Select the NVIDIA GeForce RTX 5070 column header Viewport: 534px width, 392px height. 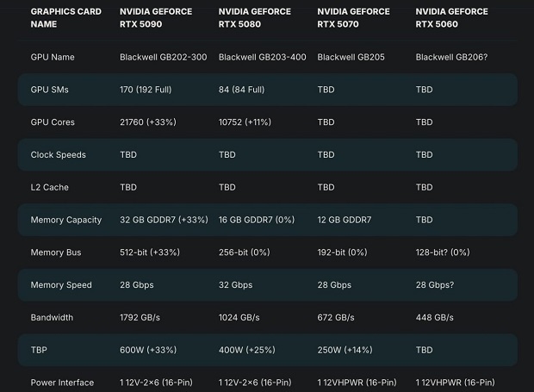pyautogui.click(x=353, y=18)
